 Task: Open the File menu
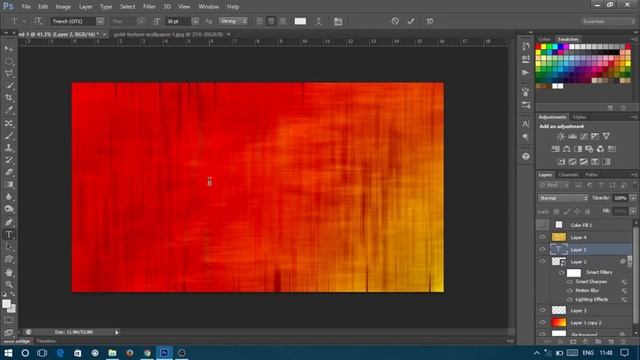26,7
